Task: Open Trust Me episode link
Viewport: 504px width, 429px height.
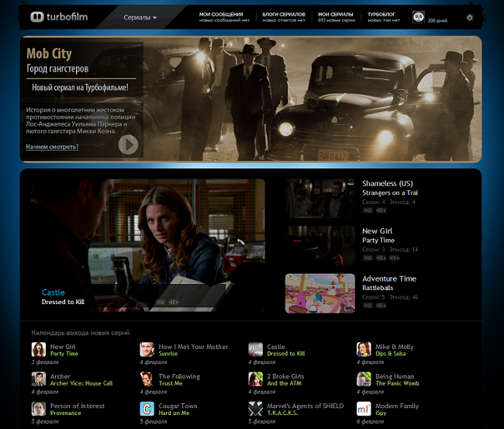Action: point(171,383)
